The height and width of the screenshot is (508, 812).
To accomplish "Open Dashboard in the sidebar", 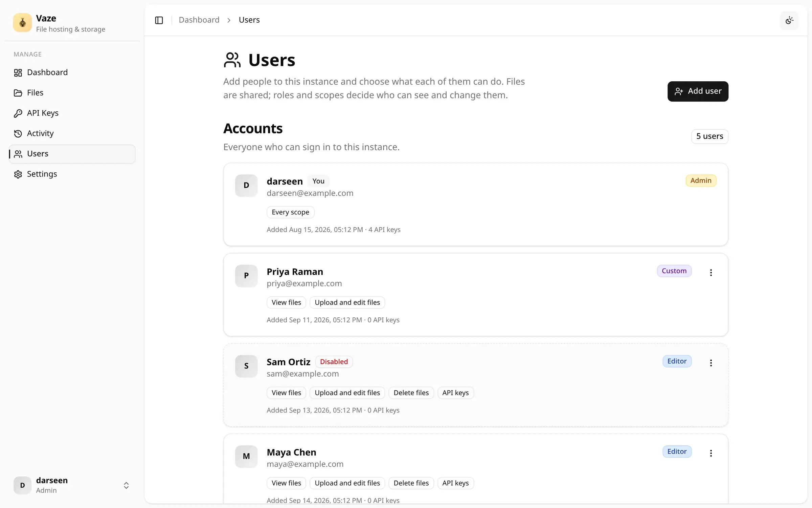I will click(x=72, y=72).
